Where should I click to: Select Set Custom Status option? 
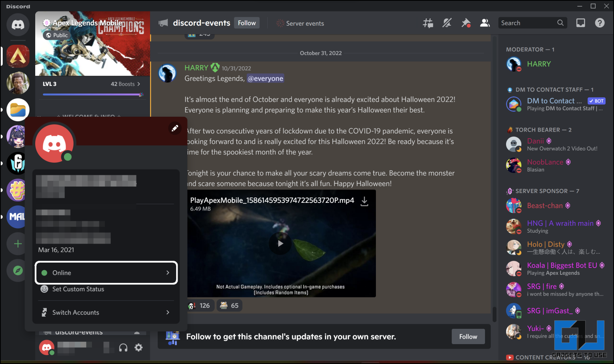point(106,289)
